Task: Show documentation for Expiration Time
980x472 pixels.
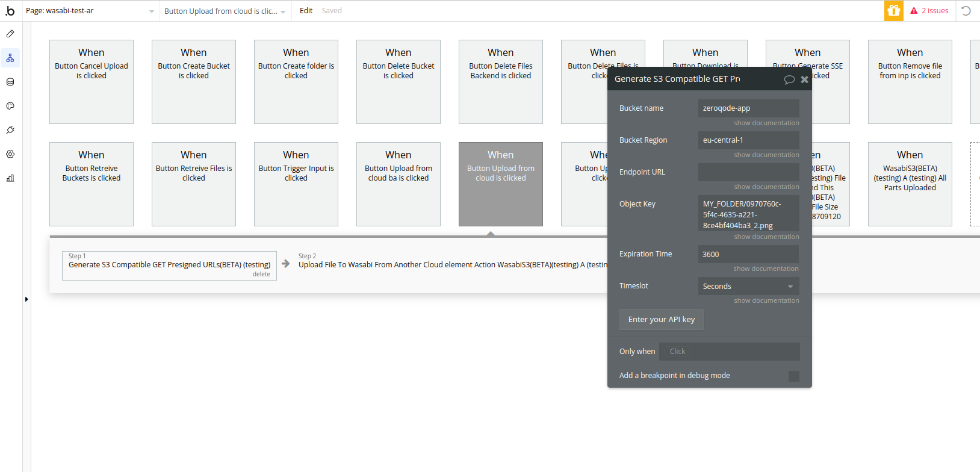Action: [766, 269]
